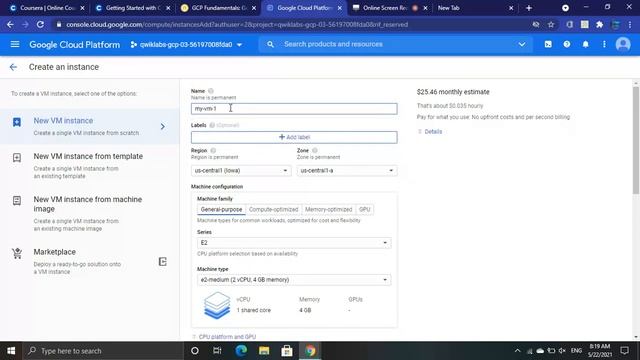The width and height of the screenshot is (640, 360).
Task: Click the 1 shared core vCPU value
Action: 253,310
